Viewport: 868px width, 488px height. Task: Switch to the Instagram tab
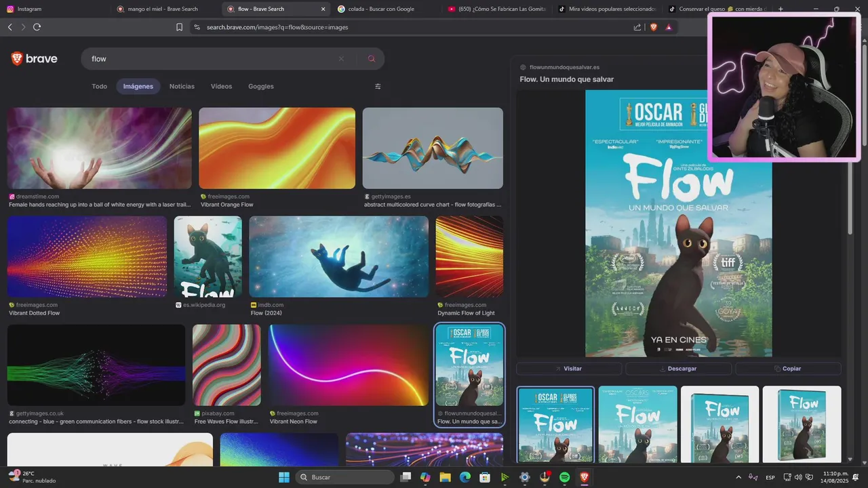pyautogui.click(x=56, y=9)
